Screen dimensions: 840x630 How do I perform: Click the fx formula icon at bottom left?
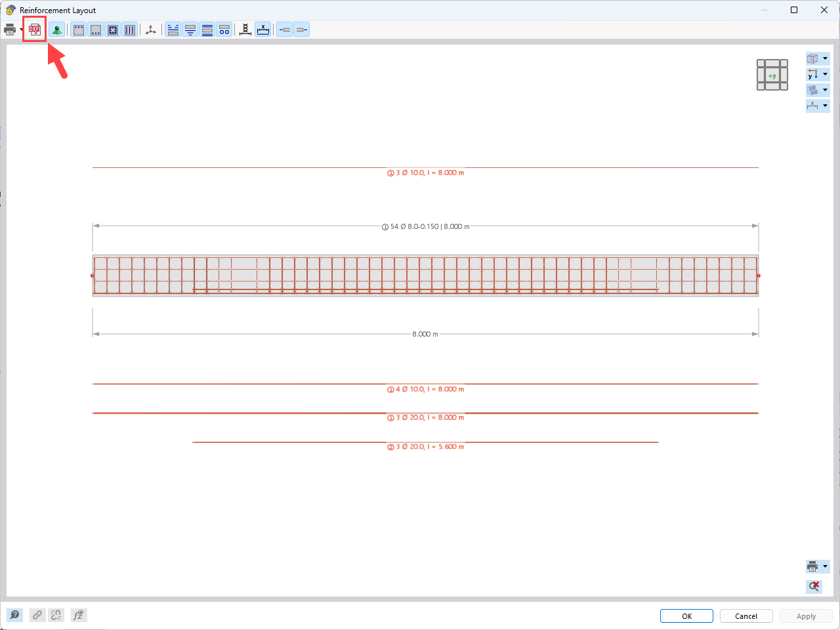(78, 615)
